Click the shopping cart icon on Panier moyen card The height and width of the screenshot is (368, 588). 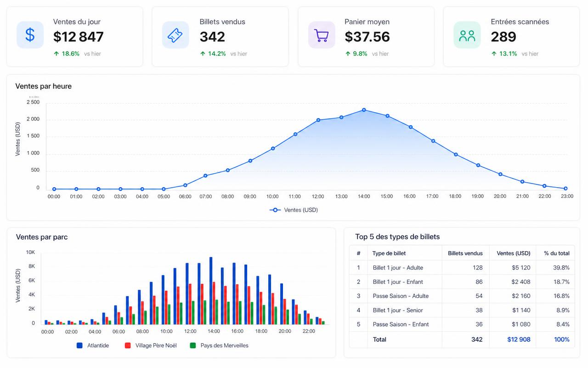point(321,35)
